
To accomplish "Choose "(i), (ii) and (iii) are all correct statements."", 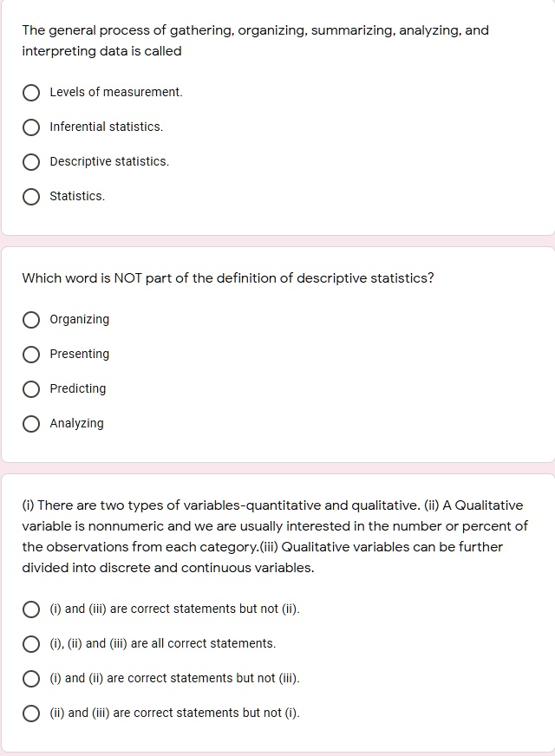I will point(29,643).
